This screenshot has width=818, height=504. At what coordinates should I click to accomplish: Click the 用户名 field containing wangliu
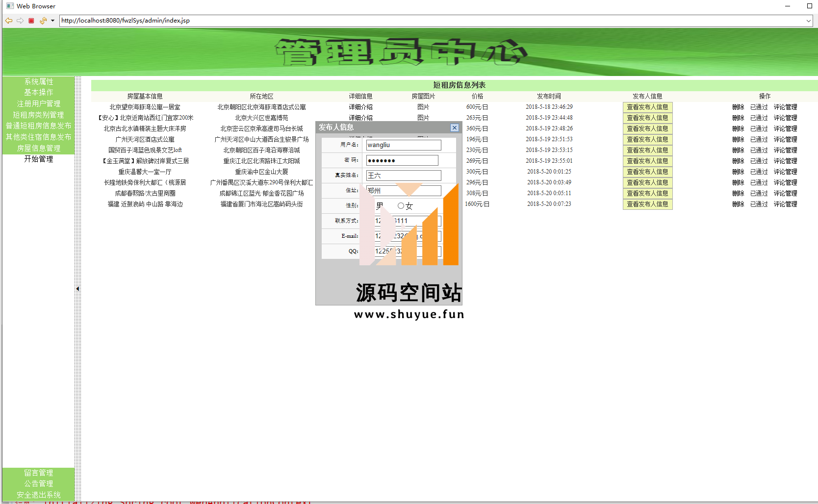[404, 145]
